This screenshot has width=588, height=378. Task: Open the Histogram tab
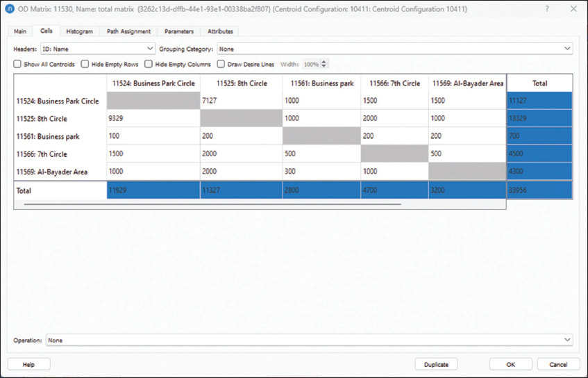[80, 31]
